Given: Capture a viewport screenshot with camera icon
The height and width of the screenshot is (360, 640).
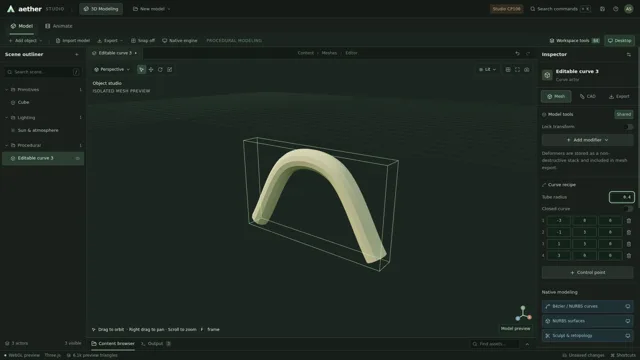Looking at the screenshot, I should click(527, 69).
